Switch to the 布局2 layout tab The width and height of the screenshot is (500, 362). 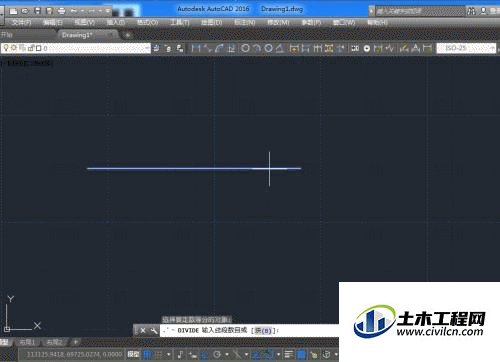[x=54, y=342]
